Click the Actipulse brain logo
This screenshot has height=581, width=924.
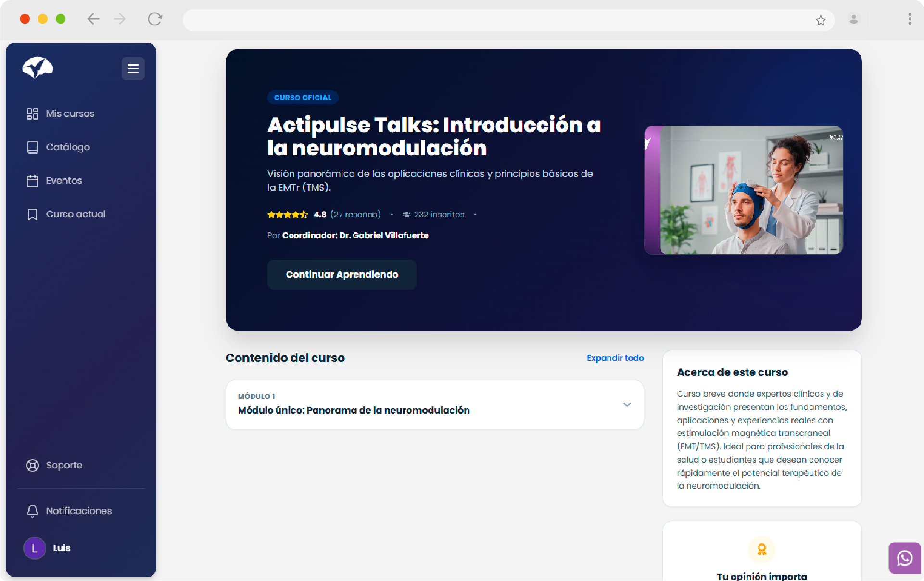pos(38,67)
